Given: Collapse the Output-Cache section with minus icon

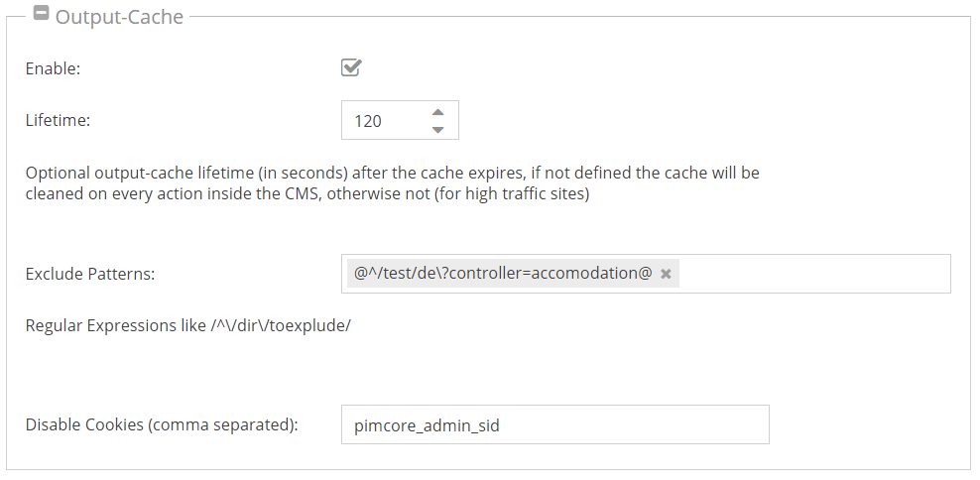Looking at the screenshot, I should [x=42, y=15].
